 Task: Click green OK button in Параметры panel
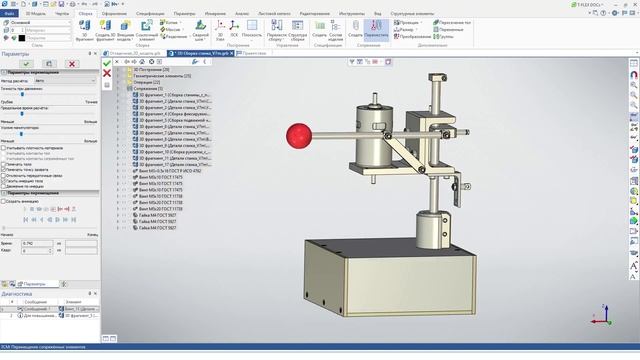27,64
